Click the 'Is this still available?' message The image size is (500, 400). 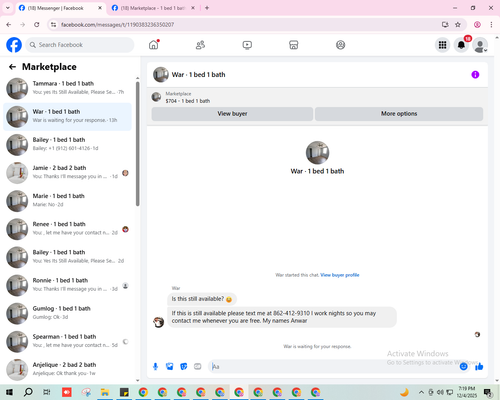[202, 299]
